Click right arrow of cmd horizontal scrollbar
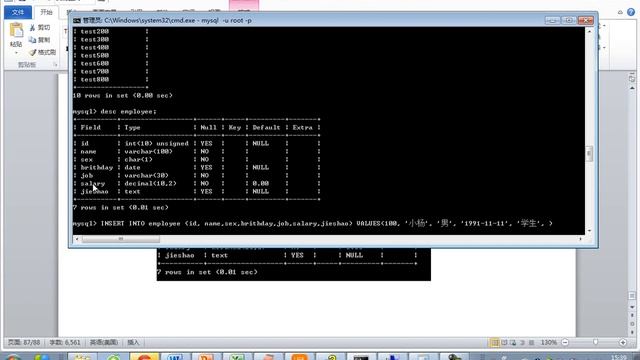Screen dimensions: 640x360 [580, 239]
